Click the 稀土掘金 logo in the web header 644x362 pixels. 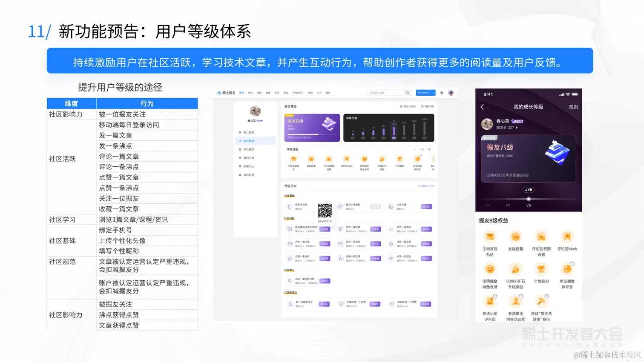[x=226, y=93]
